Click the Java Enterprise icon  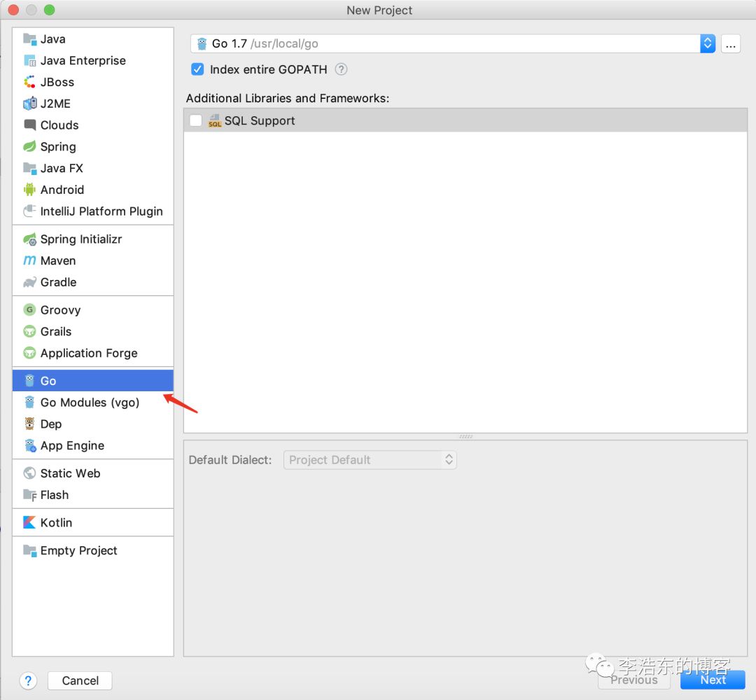coord(30,61)
